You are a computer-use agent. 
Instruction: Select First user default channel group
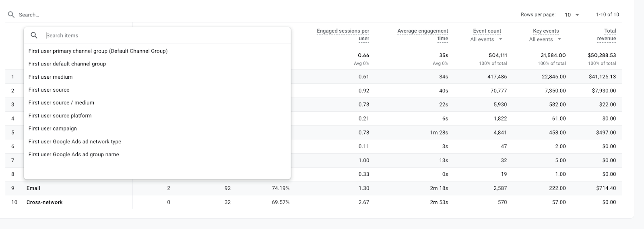67,64
